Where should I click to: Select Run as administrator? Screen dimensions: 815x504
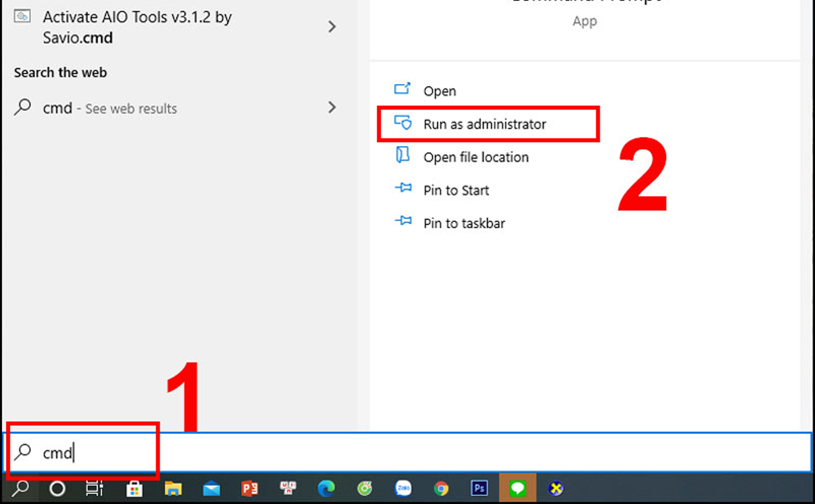click(484, 124)
